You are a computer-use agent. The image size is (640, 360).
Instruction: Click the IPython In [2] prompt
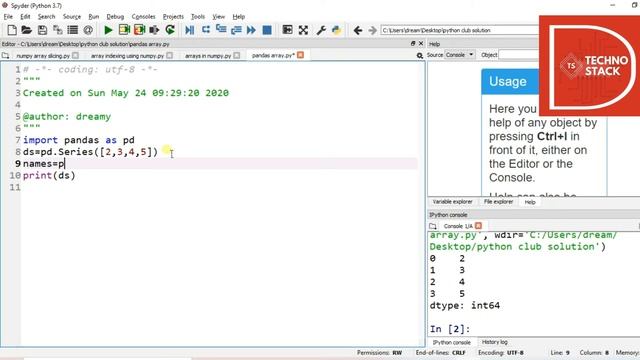[450, 329]
